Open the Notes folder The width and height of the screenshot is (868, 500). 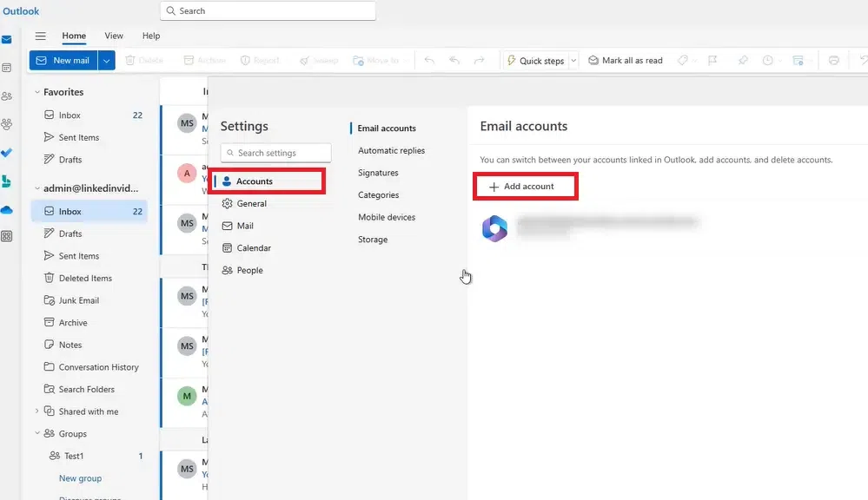pyautogui.click(x=89, y=344)
